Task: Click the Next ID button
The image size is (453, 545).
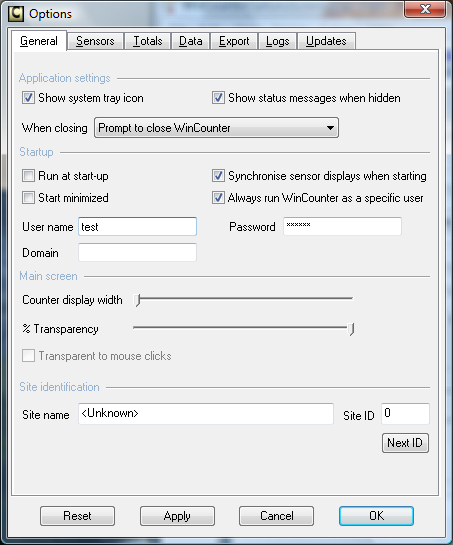Action: [405, 443]
